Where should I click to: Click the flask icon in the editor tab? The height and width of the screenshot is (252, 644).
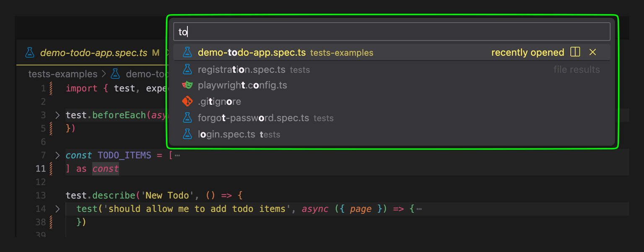[29, 52]
